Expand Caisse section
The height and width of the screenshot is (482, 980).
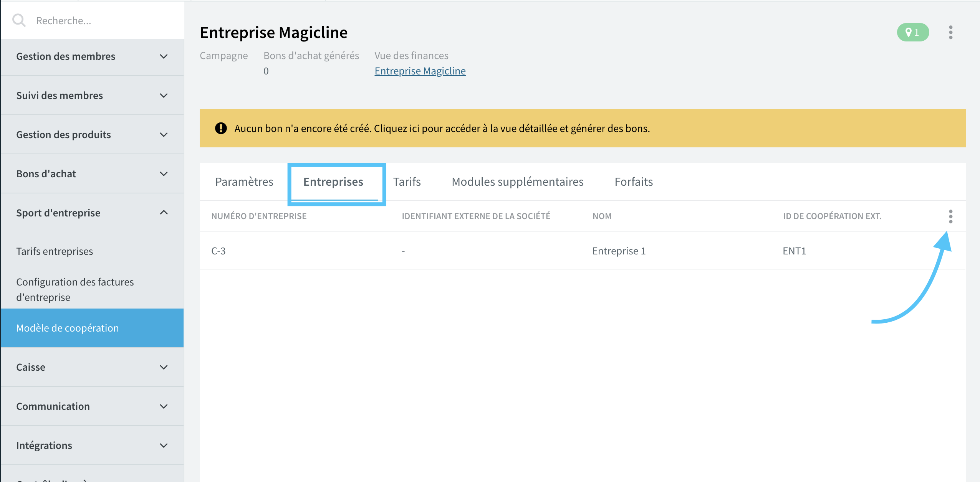point(92,367)
